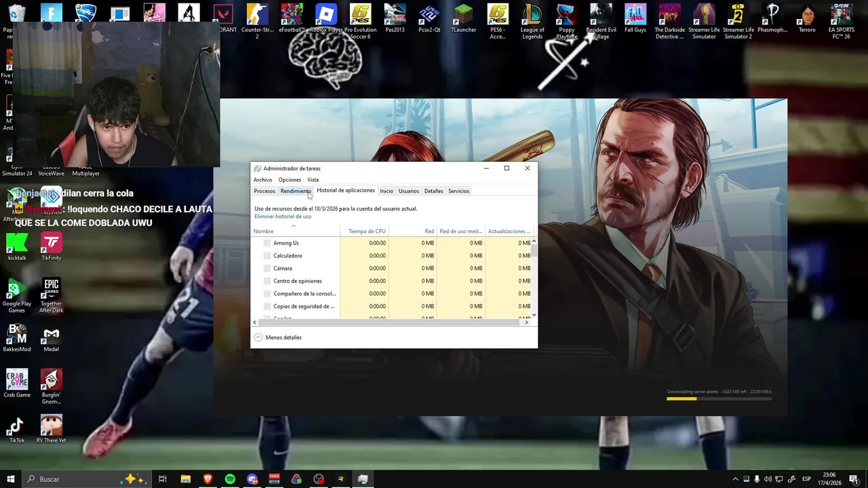Click the Buscar search box on taskbar
868x488 pixels.
[86, 479]
